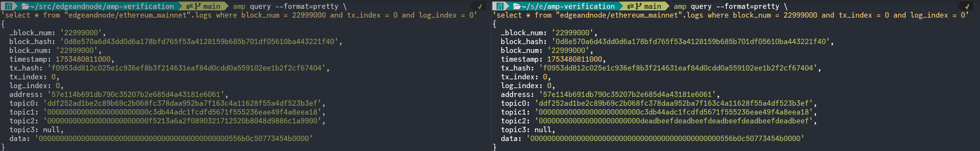Screen dimensions: 980x151
Task: Click topic3: null line in right pane
Action: click(528, 130)
